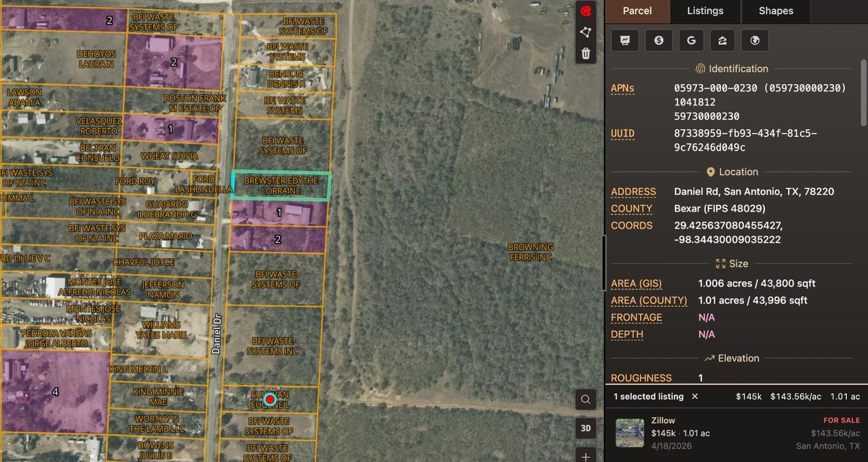The height and width of the screenshot is (462, 868).
Task: Select the Beltran Consuelo parcel
Action: point(97,153)
